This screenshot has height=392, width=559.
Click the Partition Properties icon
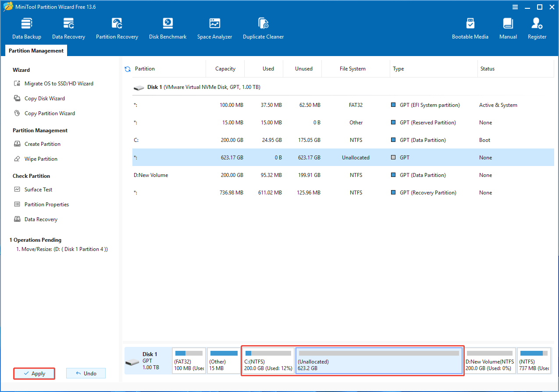pyautogui.click(x=17, y=205)
